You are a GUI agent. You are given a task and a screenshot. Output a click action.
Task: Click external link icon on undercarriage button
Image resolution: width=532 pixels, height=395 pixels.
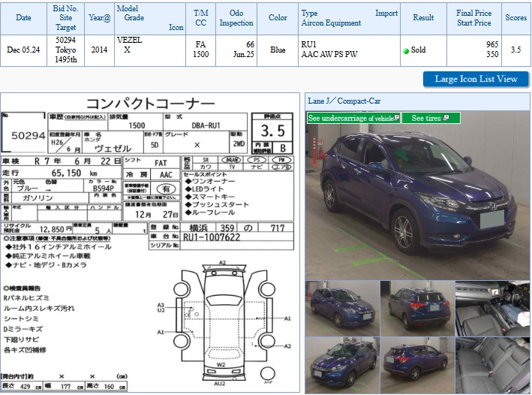click(x=396, y=117)
